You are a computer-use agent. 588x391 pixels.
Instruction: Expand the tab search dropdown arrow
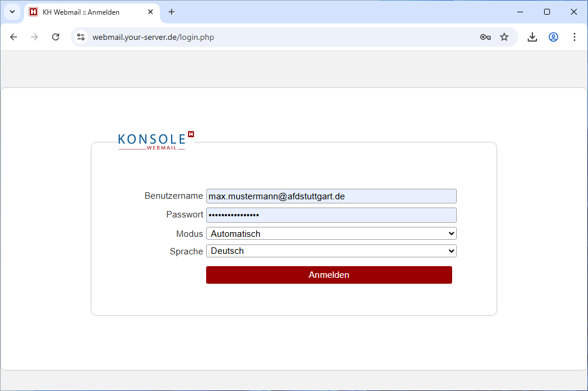(12, 12)
